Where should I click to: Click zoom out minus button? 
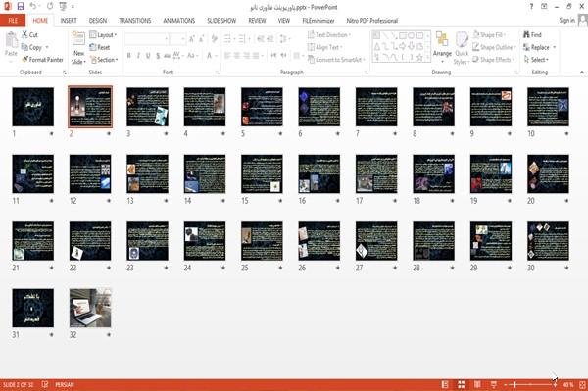(x=506, y=384)
